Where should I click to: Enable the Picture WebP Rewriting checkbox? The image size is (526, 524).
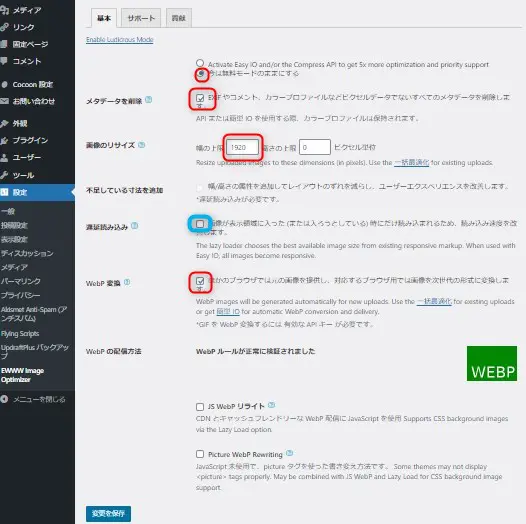pos(200,454)
